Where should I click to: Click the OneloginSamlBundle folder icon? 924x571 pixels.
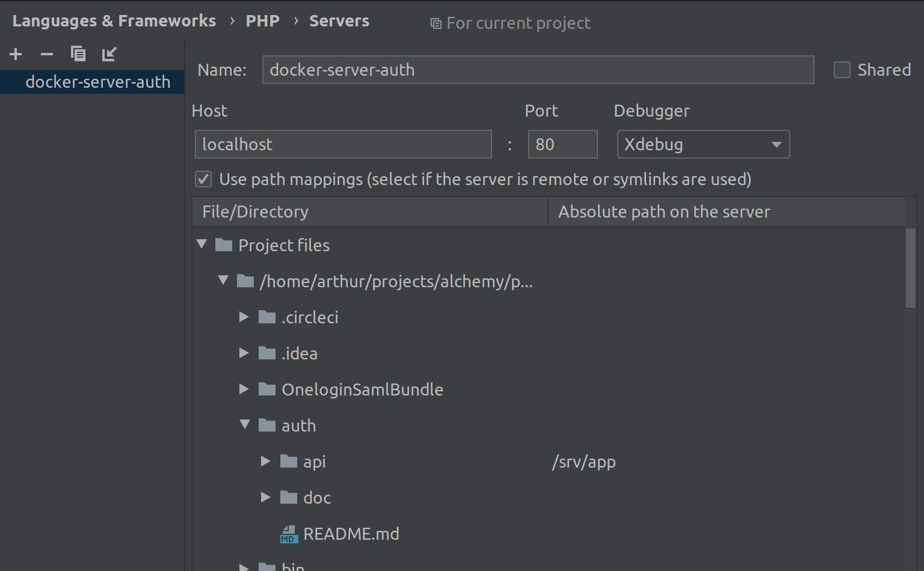[x=267, y=389]
